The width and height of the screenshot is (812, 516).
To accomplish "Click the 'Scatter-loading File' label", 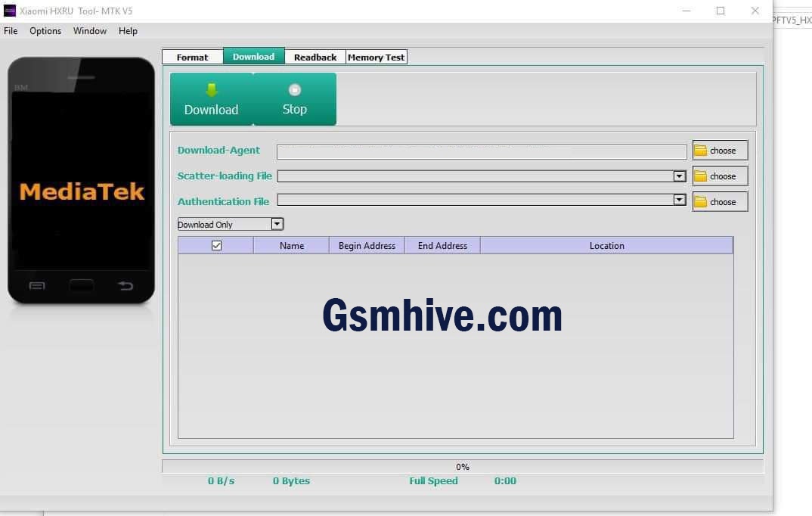I will pyautogui.click(x=225, y=176).
